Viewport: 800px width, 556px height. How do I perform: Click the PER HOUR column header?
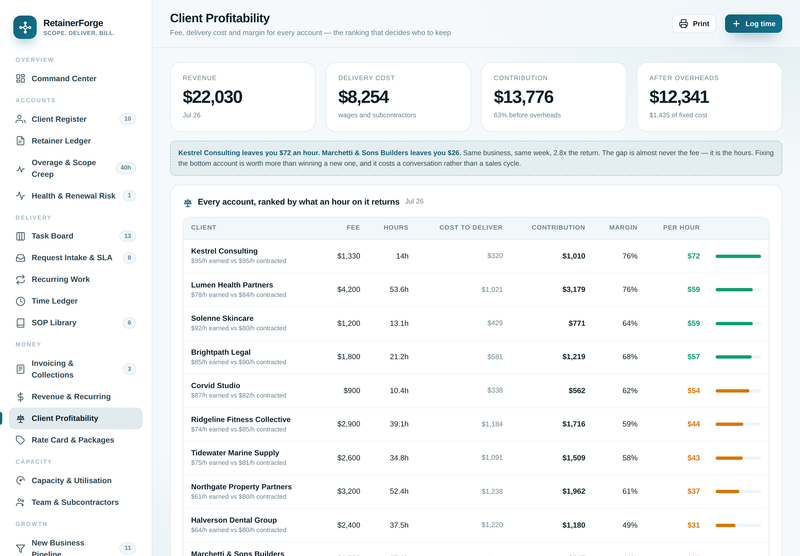[681, 228]
